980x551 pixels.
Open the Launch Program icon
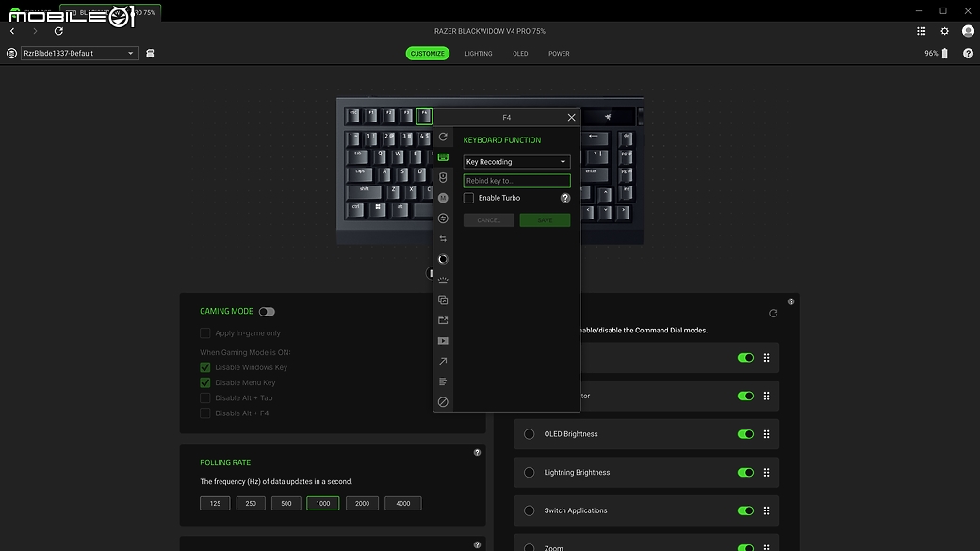click(443, 320)
